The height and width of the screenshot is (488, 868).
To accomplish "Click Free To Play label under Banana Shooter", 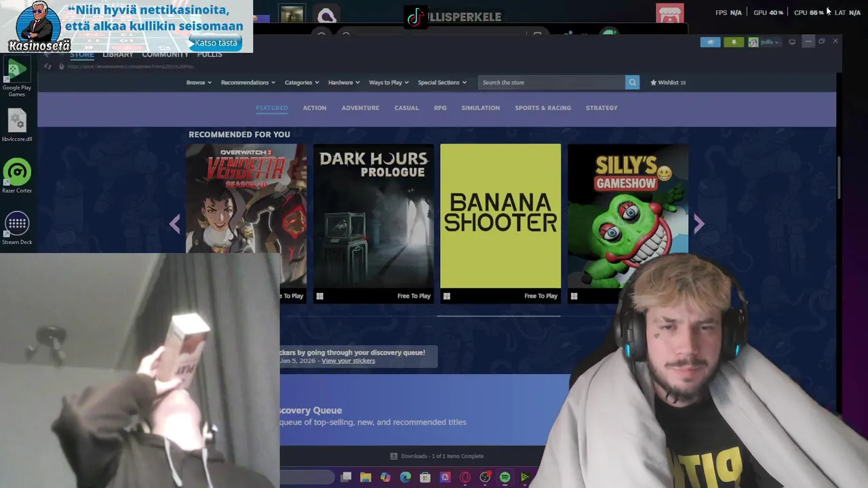I will 540,296.
